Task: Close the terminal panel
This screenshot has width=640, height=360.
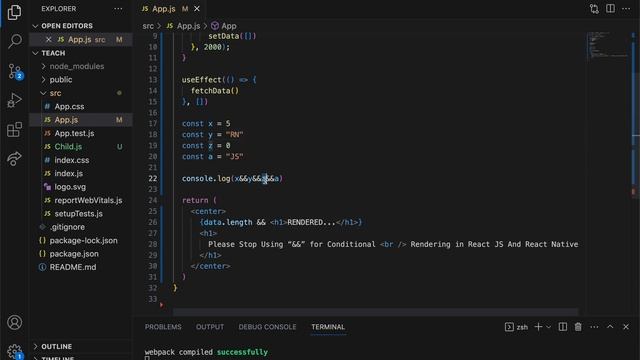Action: (626, 327)
